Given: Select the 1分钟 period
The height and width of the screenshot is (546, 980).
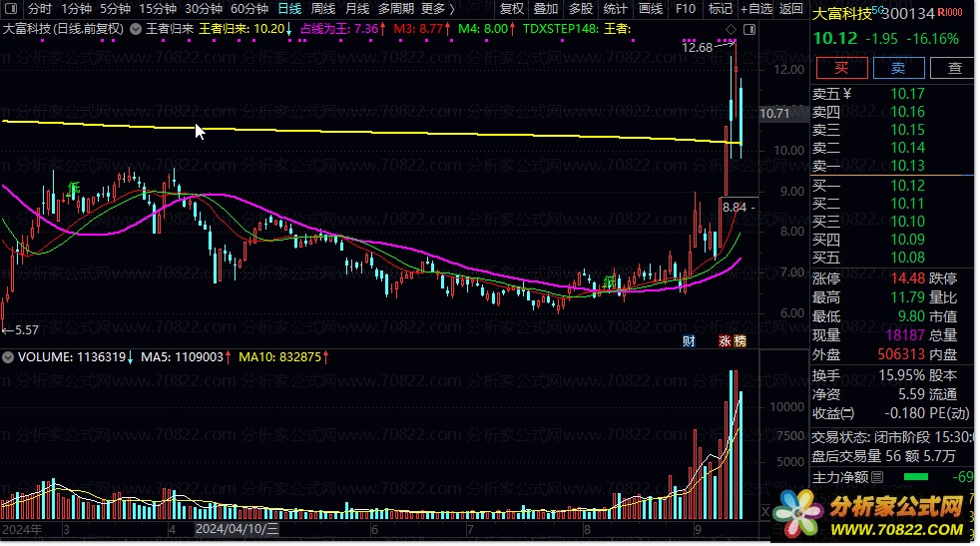Looking at the screenshot, I should click(x=76, y=9).
